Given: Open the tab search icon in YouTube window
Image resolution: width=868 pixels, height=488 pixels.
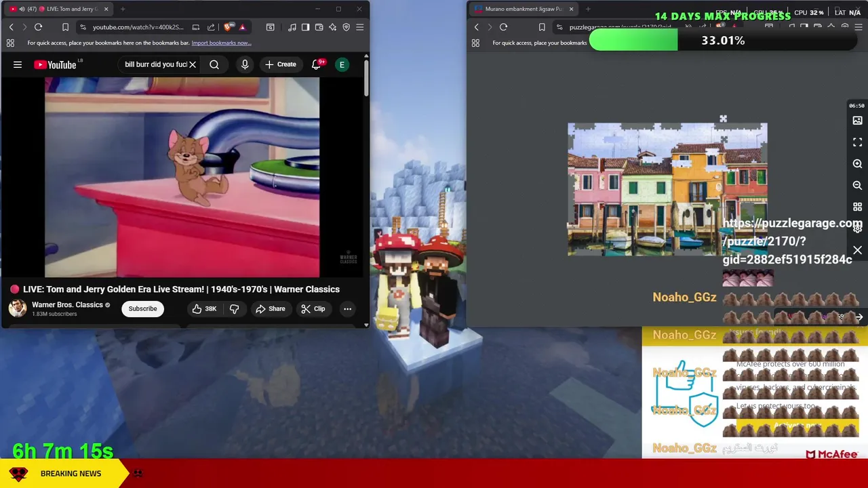Looking at the screenshot, I should 270,27.
